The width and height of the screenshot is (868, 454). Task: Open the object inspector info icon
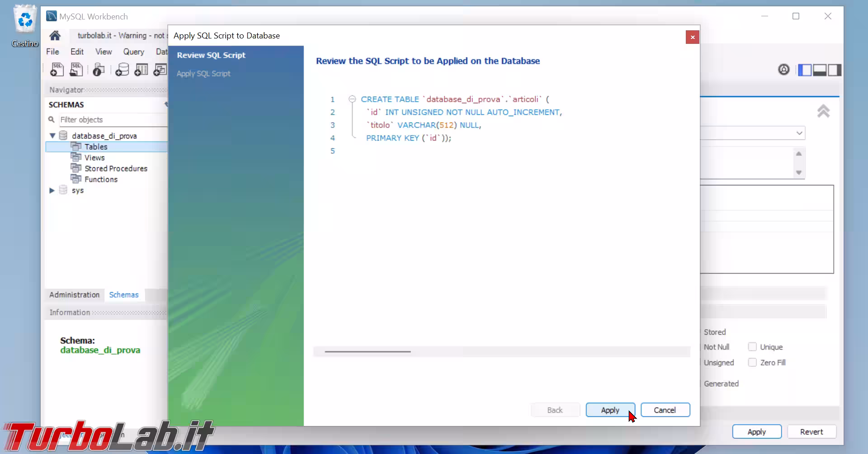click(x=99, y=69)
